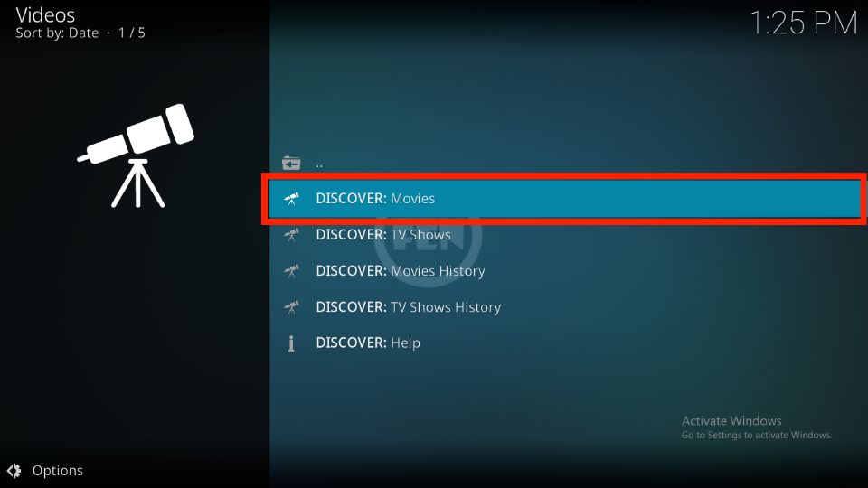Image resolution: width=868 pixels, height=488 pixels.
Task: Select the DISCOVER: TV Shows label
Action: (x=383, y=235)
